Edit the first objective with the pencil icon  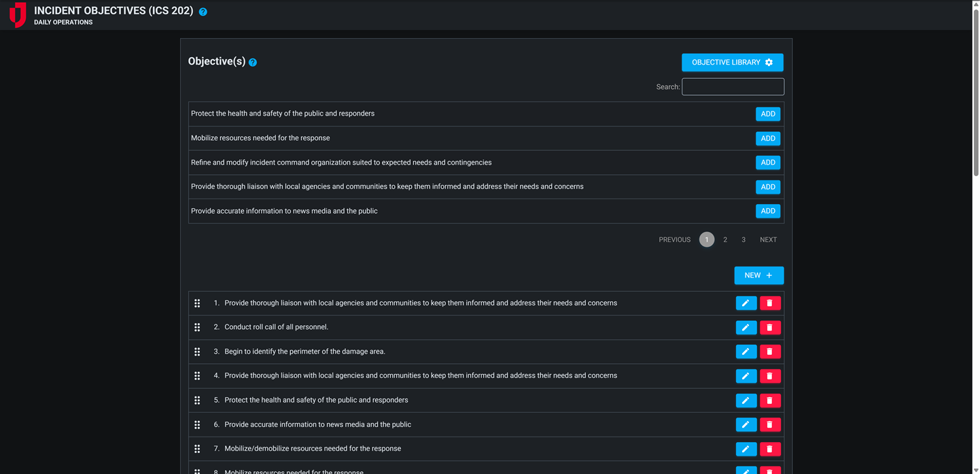point(746,303)
